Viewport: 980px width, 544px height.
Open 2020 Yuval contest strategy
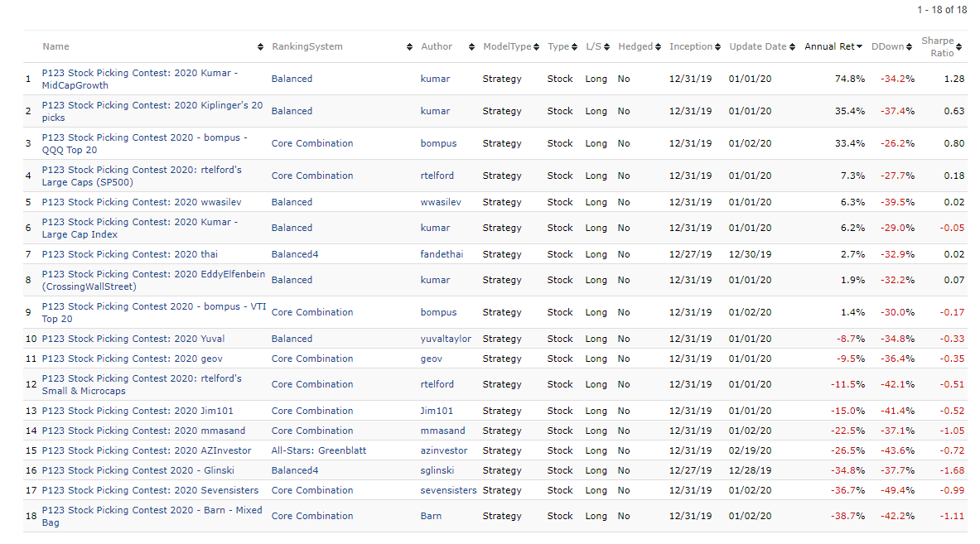[133, 339]
